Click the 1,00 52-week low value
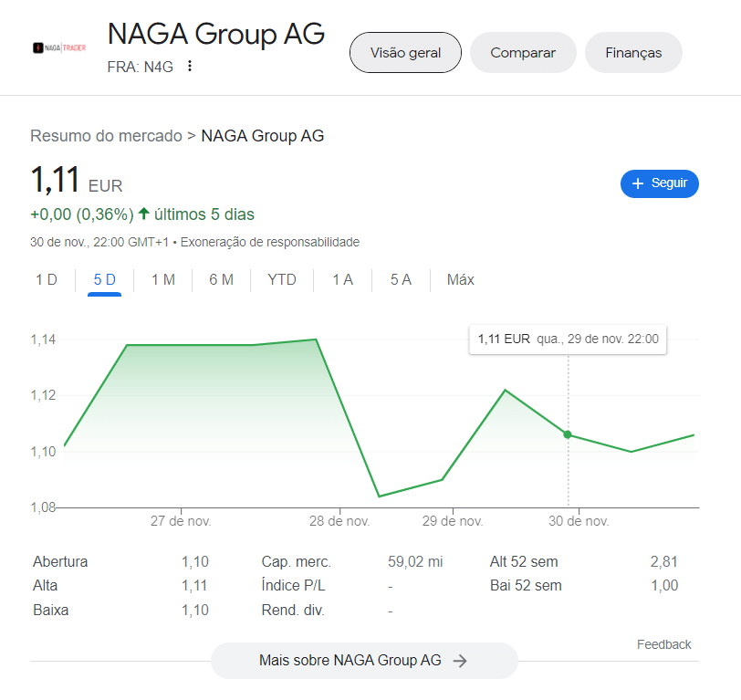Screen dimensions: 741x700 click(x=664, y=586)
